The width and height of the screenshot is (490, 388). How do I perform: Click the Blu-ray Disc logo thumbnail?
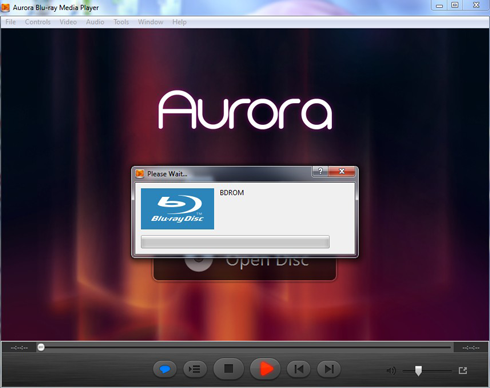pos(177,209)
